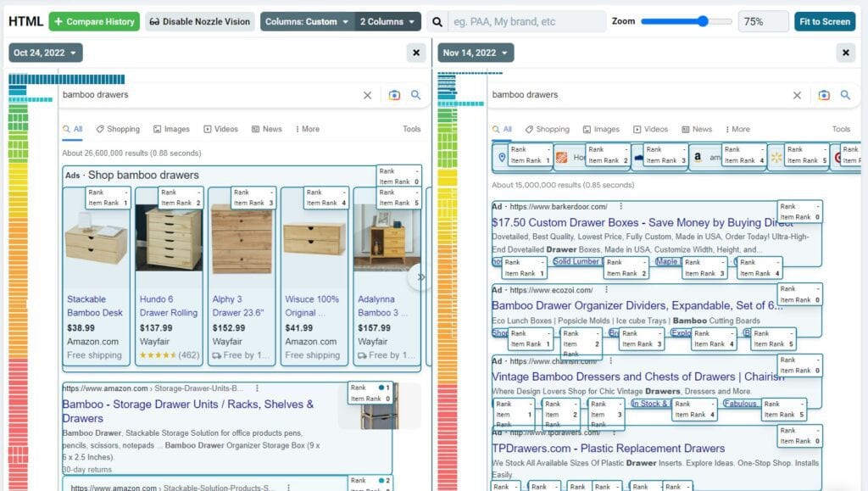The width and height of the screenshot is (868, 491).
Task: Click the Amazon logo chip
Action: click(698, 157)
